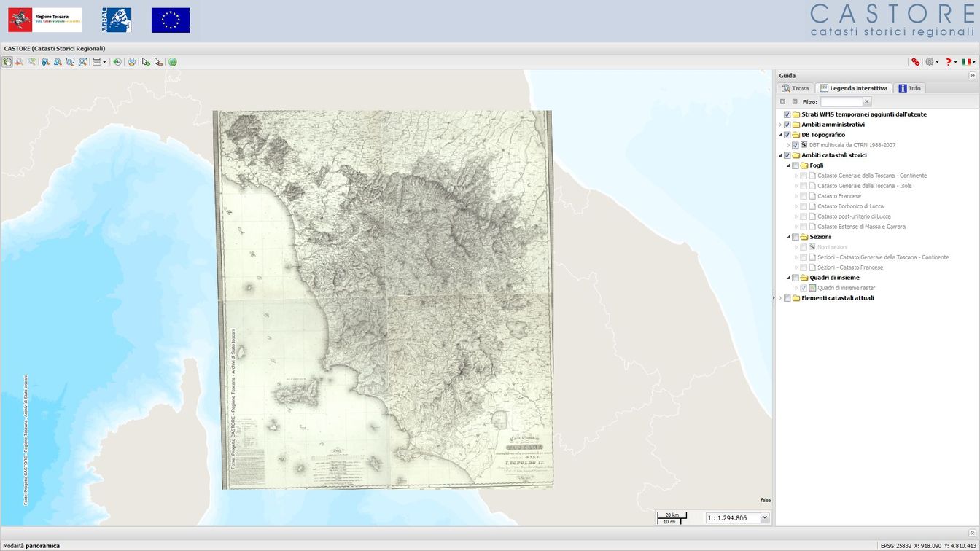Select Catasto Generale della Toscana - Isole
This screenshot has width=980, height=551.
pyautogui.click(x=864, y=186)
